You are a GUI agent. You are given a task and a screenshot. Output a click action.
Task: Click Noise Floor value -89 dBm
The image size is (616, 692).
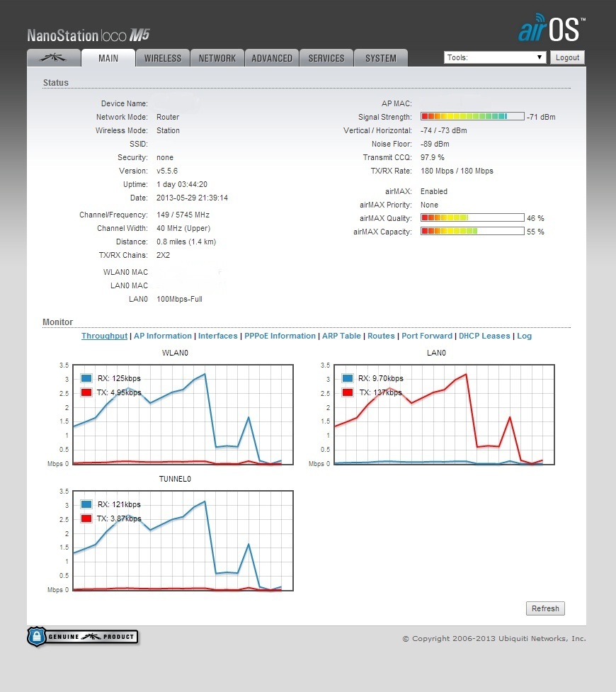[435, 144]
